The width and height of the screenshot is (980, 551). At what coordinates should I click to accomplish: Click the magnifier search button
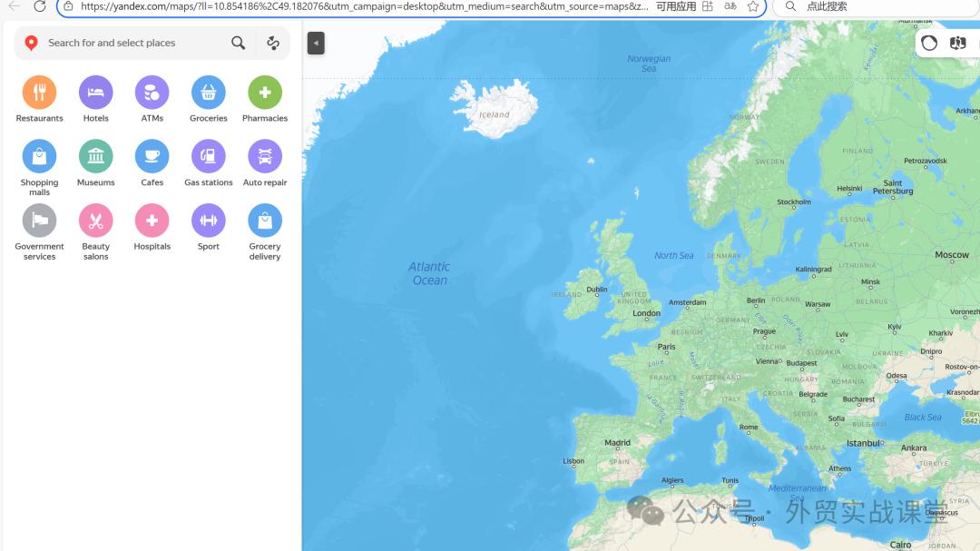click(x=238, y=43)
